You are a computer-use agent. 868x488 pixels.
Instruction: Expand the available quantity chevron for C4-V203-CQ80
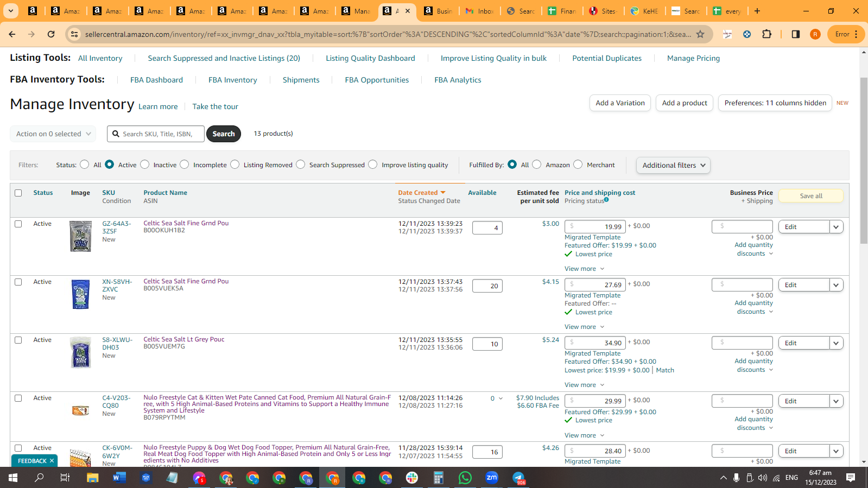500,398
